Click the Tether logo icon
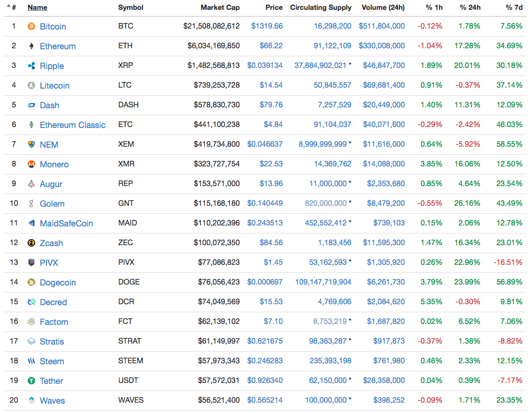The image size is (532, 413). [x=31, y=381]
